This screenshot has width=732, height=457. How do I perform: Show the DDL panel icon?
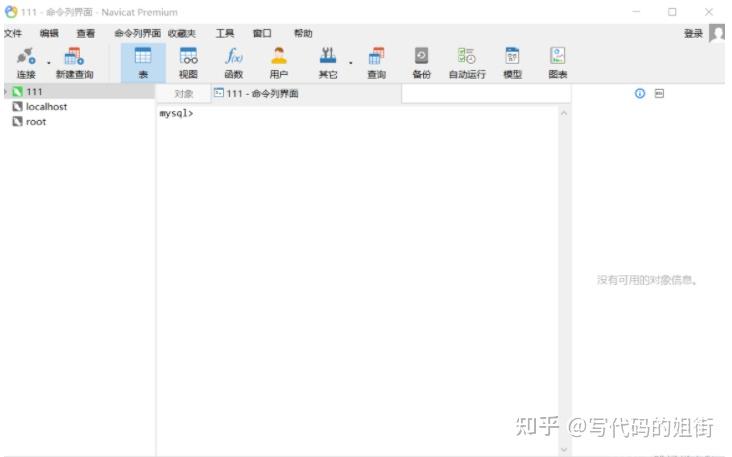pyautogui.click(x=659, y=93)
